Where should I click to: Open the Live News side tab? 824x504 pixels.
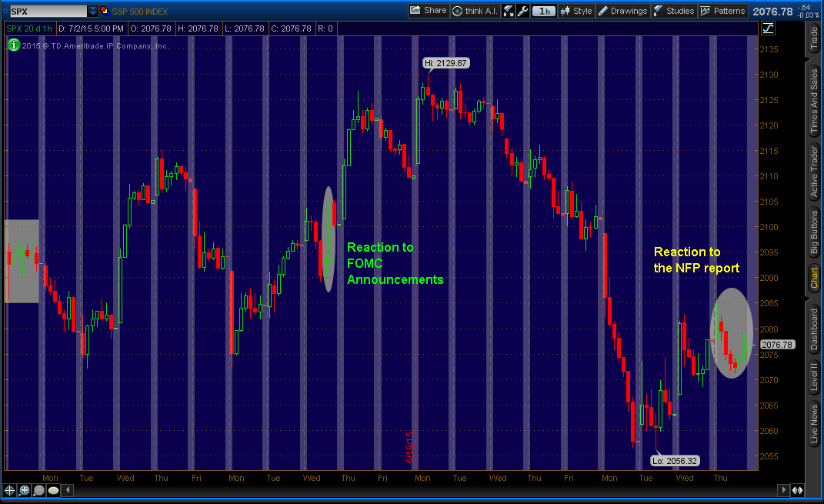point(814,424)
